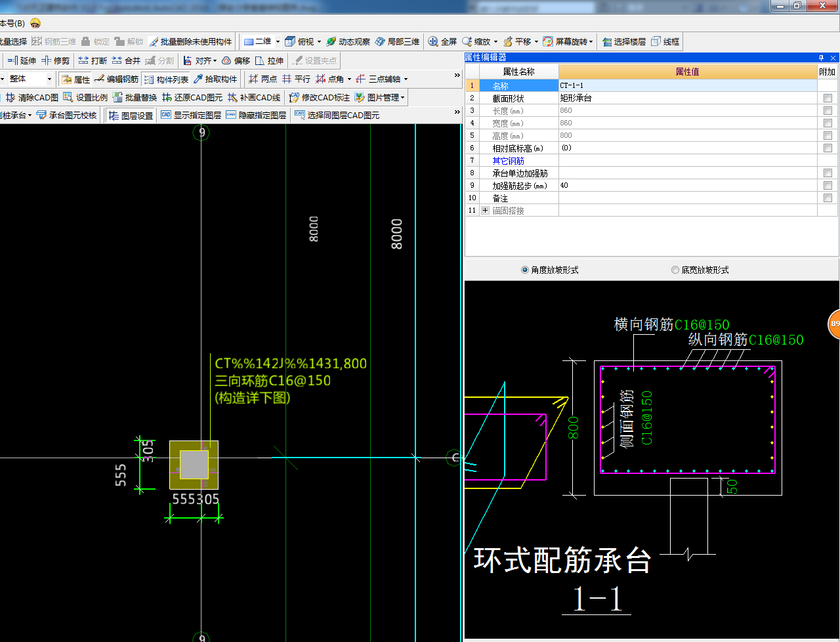
Task: Open 选择楼层 floor selection
Action: pyautogui.click(x=624, y=41)
